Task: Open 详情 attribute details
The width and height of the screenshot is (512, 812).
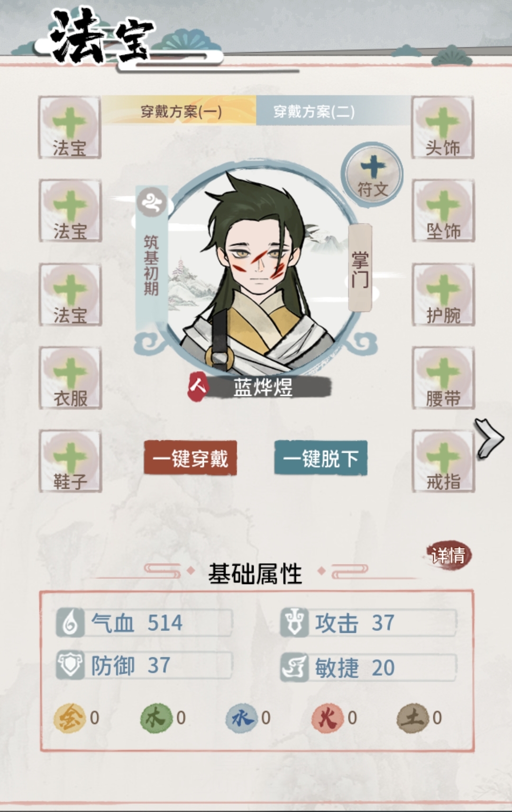Action: (448, 555)
